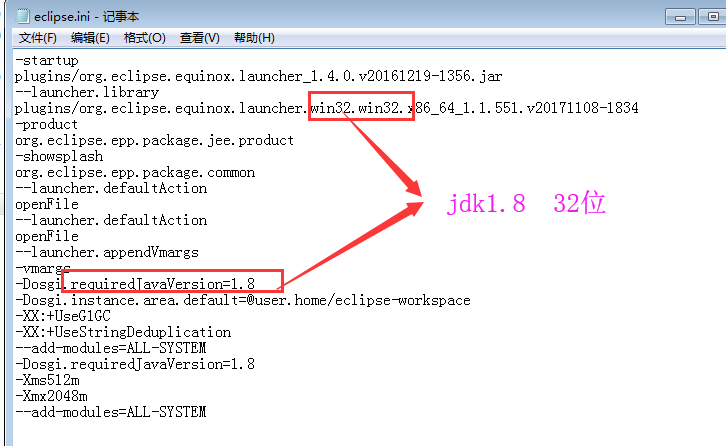This screenshot has height=446, width=726.
Task: Open the 编辑(E) menu
Action: (90, 38)
